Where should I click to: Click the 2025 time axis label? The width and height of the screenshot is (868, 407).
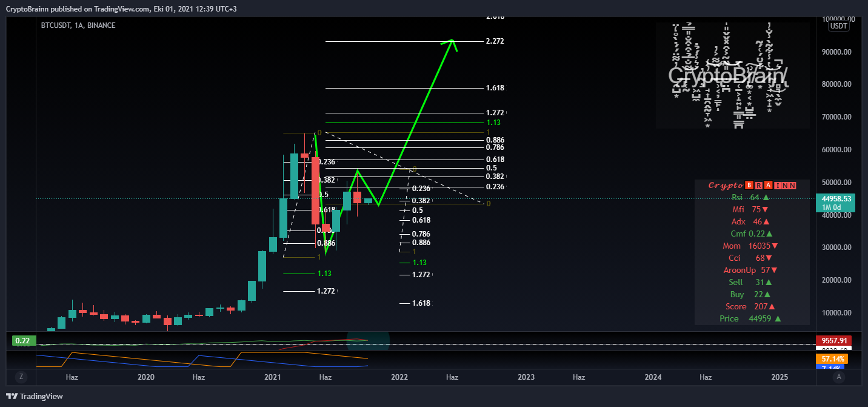(x=780, y=377)
